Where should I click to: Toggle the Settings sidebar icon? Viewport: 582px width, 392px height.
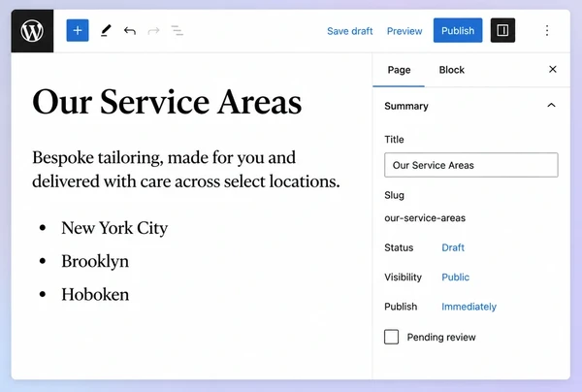[502, 30]
